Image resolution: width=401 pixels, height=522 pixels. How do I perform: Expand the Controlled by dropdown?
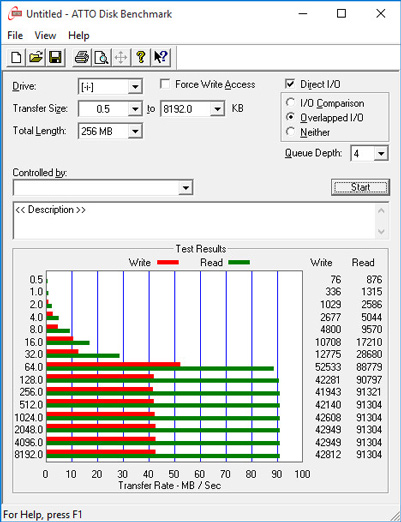point(186,188)
